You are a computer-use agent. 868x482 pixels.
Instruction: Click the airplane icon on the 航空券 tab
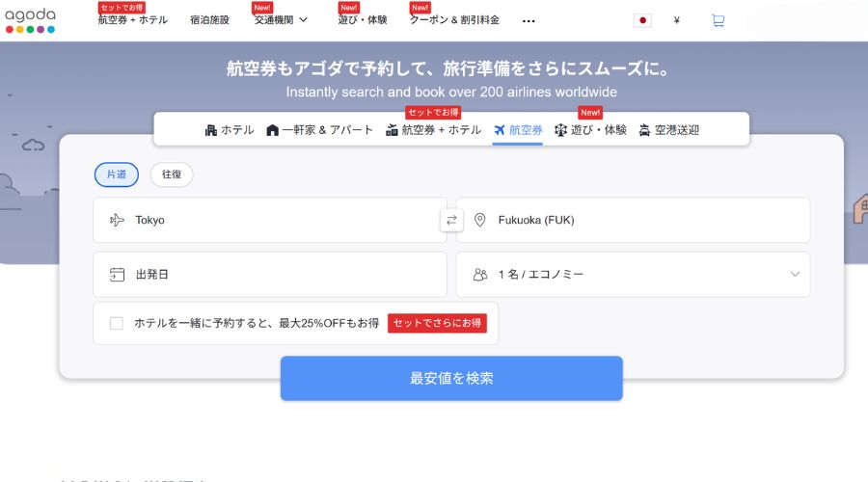click(x=500, y=130)
